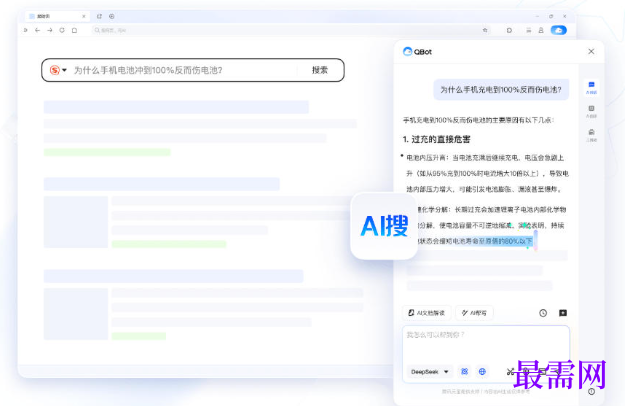Switch to the toolbox tab in QBot sidebar

tap(591, 135)
